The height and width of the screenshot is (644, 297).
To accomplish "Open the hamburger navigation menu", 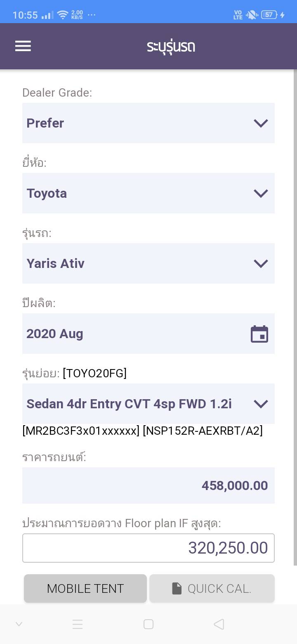I will [23, 46].
